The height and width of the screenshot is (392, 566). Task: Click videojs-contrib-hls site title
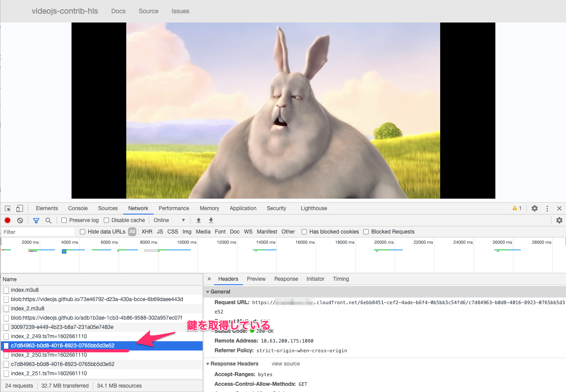pyautogui.click(x=65, y=11)
